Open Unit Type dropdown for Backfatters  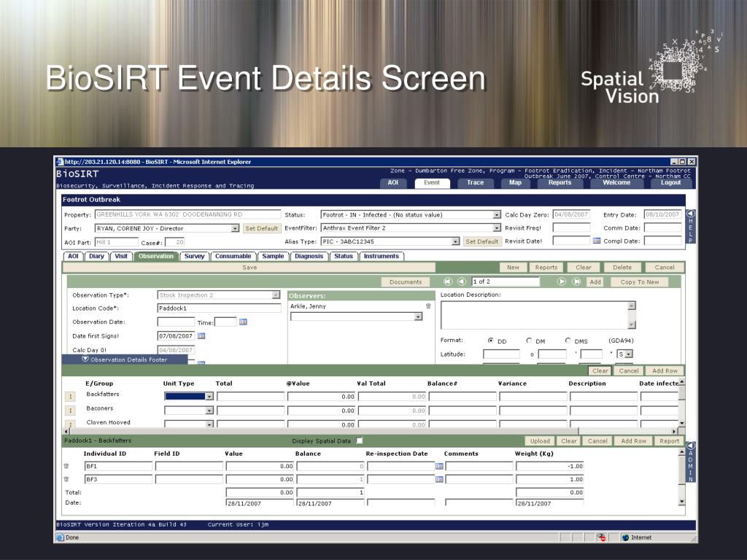click(x=209, y=396)
